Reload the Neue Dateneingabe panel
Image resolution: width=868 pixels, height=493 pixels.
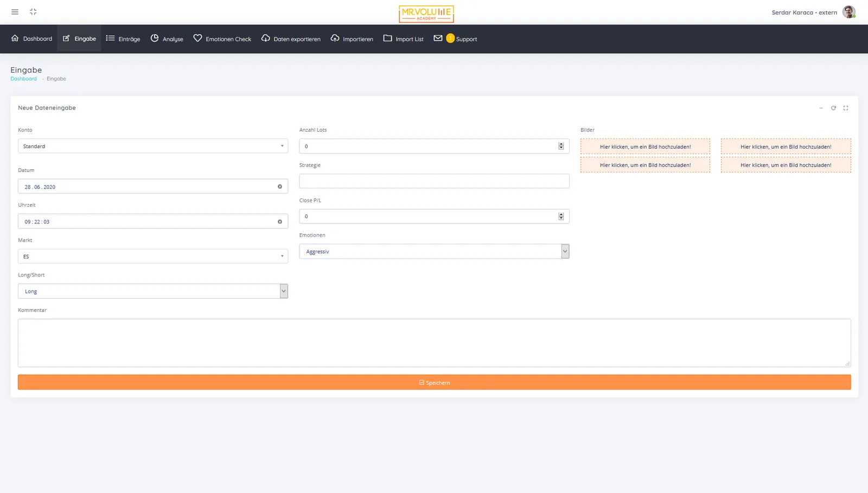tap(833, 108)
